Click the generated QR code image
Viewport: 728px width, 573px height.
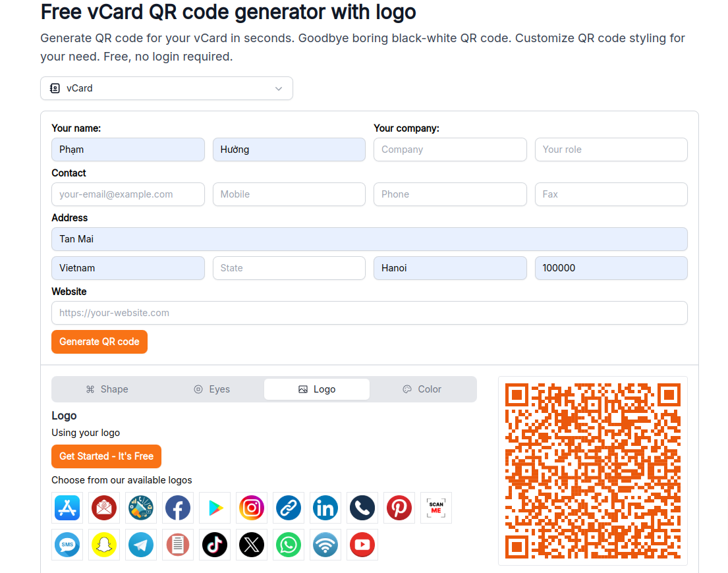tap(593, 471)
